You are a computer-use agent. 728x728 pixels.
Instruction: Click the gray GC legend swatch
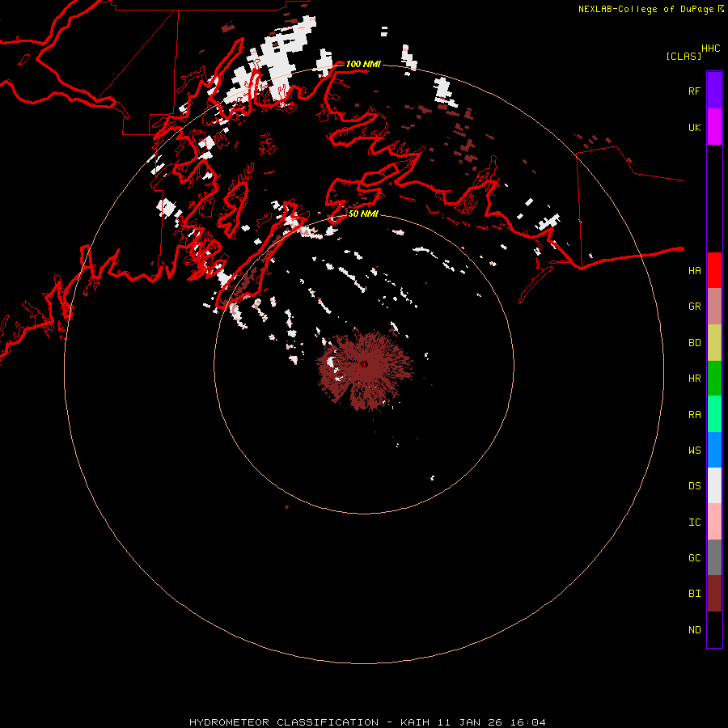(x=714, y=557)
